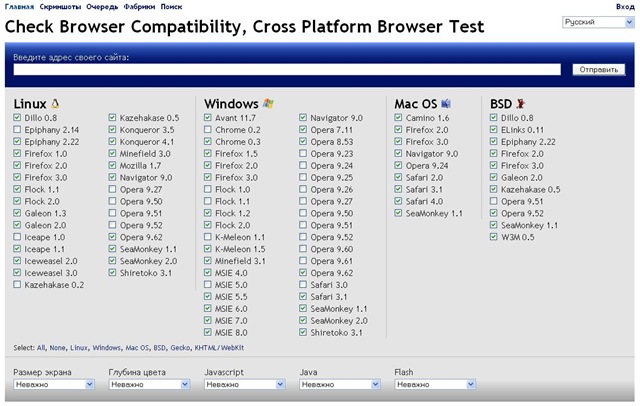Uncheck Windows Chrome 0.3
This screenshot has height=406, width=640.
208,142
